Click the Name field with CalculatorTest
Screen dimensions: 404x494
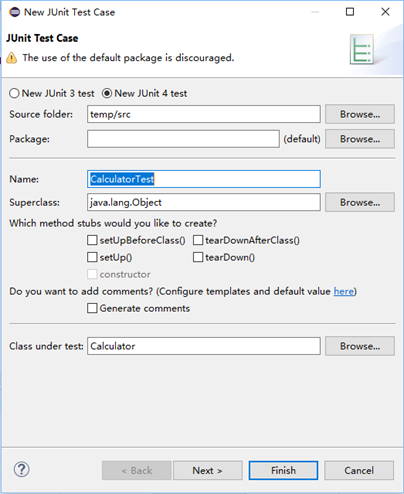(204, 179)
